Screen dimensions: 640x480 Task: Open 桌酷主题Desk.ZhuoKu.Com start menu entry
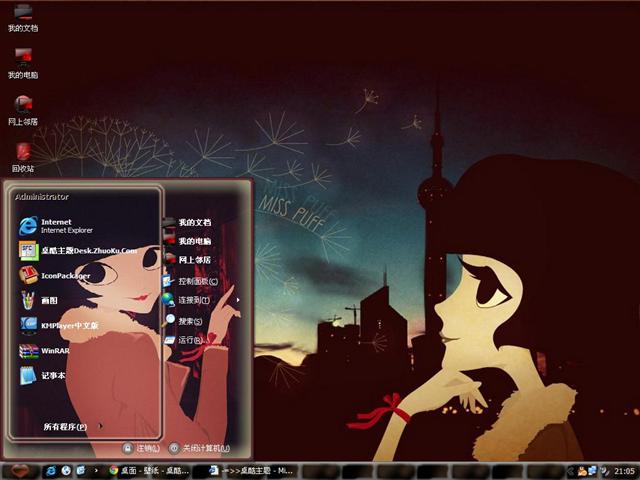click(x=78, y=251)
